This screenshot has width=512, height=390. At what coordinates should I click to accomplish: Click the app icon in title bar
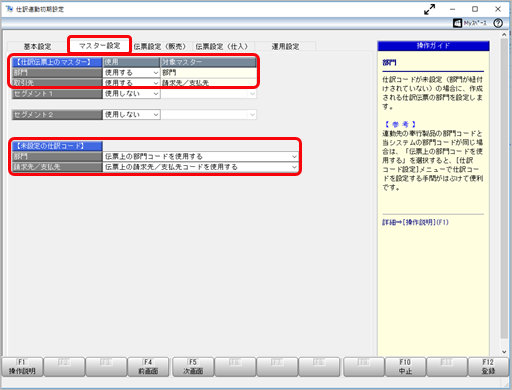[9, 9]
